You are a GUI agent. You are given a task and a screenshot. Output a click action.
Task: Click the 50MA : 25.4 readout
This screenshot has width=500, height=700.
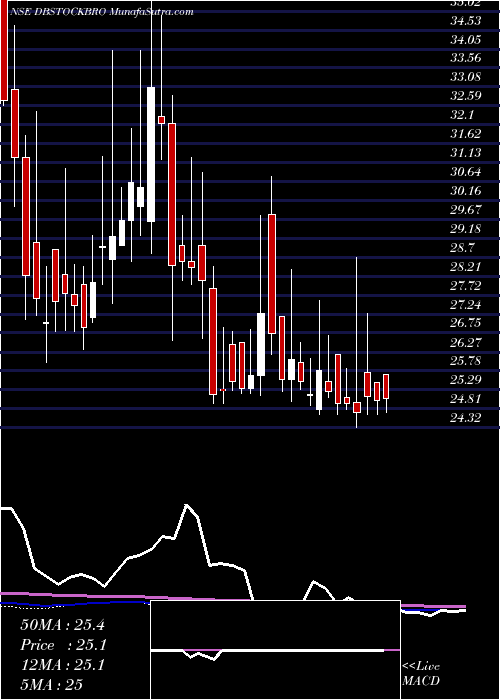tap(62, 625)
